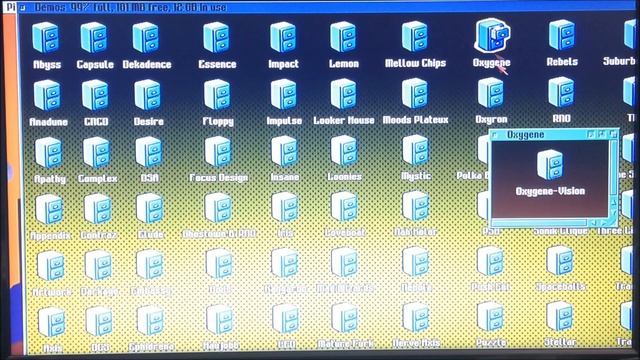Select the Focus Design drawer
This screenshot has width=640, height=360.
coord(218,152)
